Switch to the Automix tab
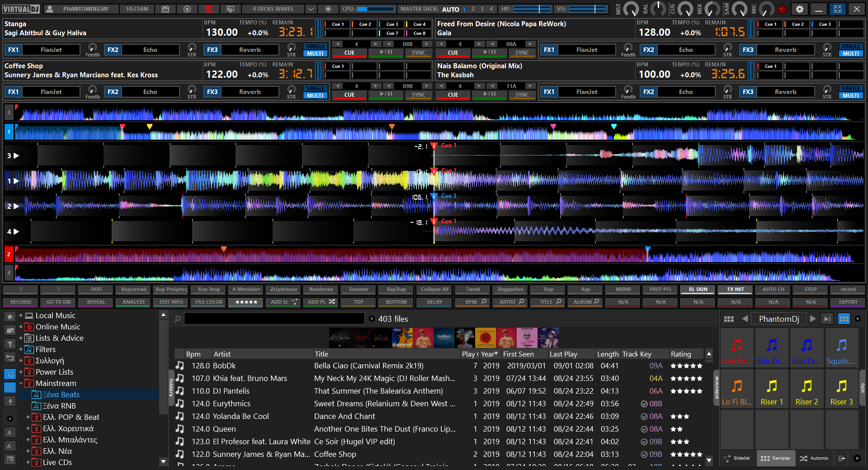This screenshot has width=868, height=470. [814, 458]
